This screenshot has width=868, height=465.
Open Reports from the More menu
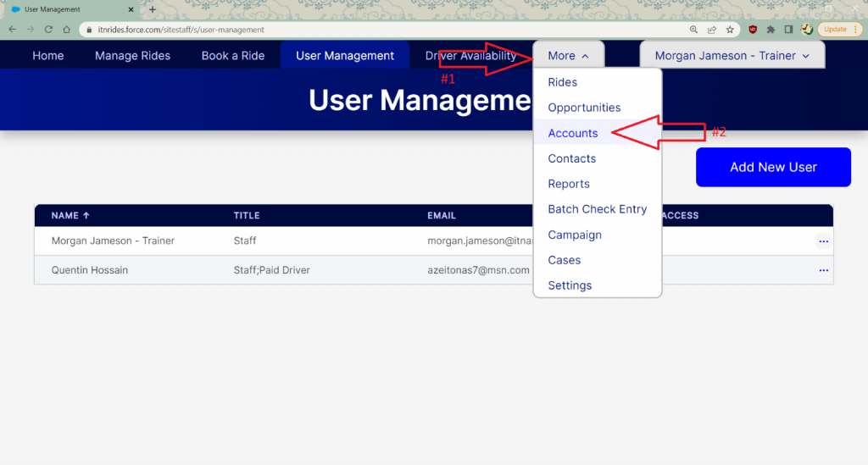568,184
